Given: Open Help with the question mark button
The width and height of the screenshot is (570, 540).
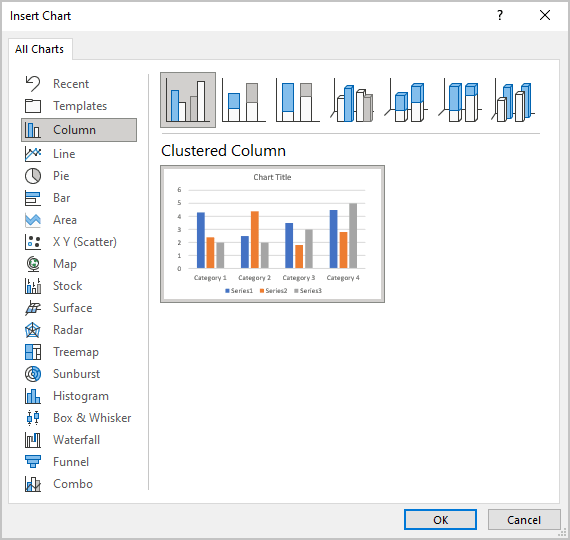Looking at the screenshot, I should point(500,15).
